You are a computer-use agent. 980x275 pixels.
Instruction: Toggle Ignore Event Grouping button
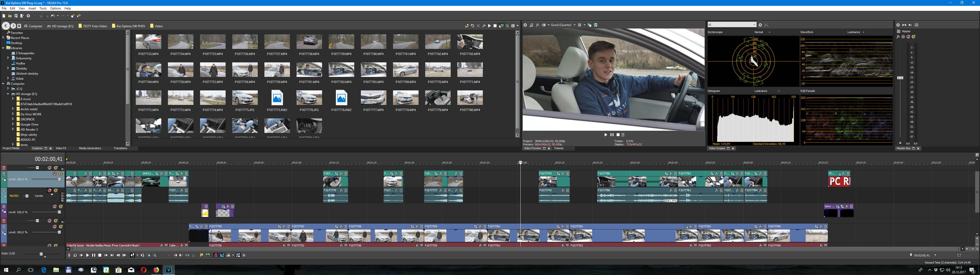point(244,255)
